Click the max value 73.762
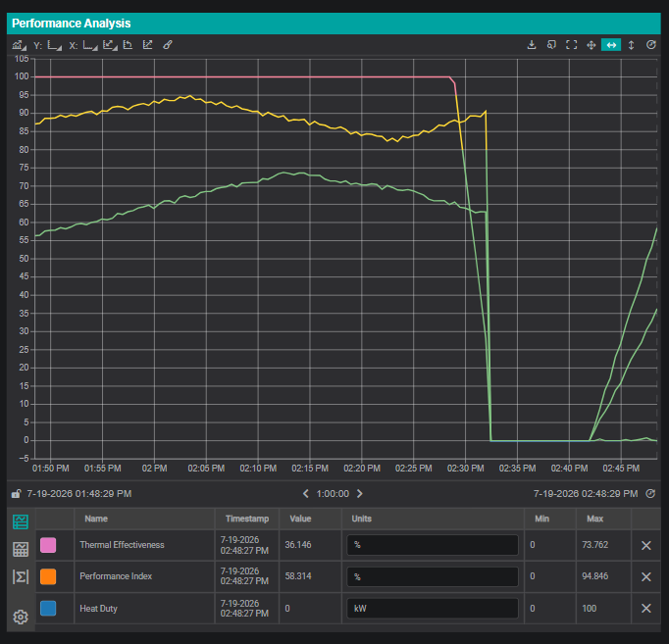The width and height of the screenshot is (669, 644). pos(595,545)
